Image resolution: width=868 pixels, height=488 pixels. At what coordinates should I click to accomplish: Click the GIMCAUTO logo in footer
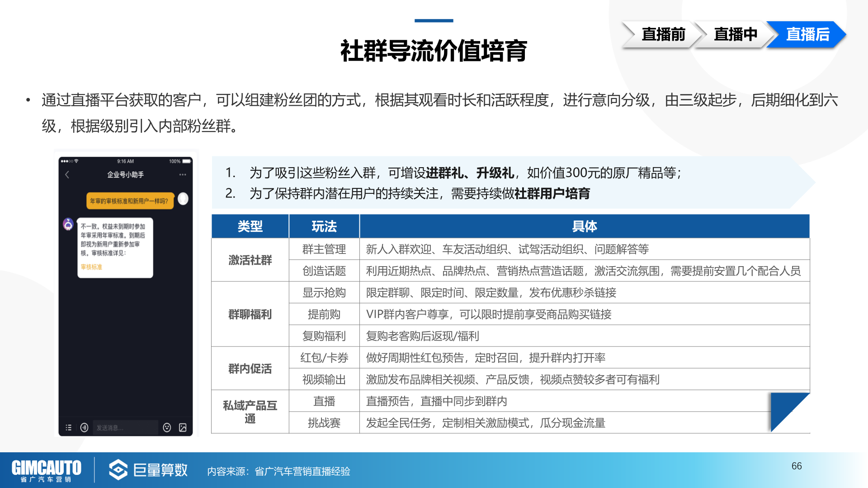(46, 470)
